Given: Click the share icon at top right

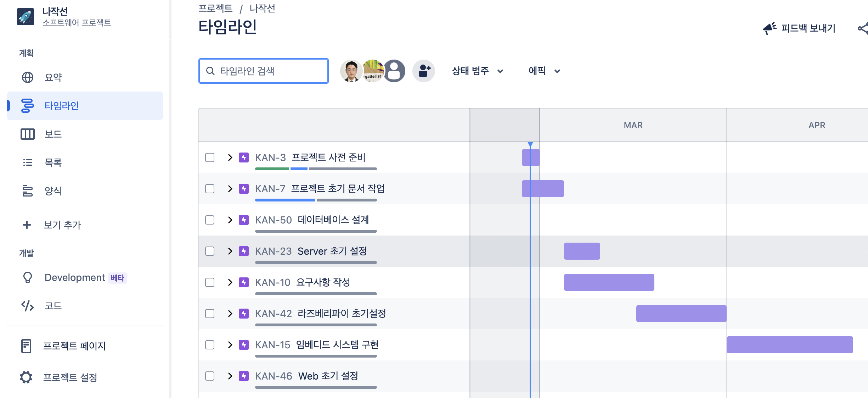Looking at the screenshot, I should [x=863, y=28].
